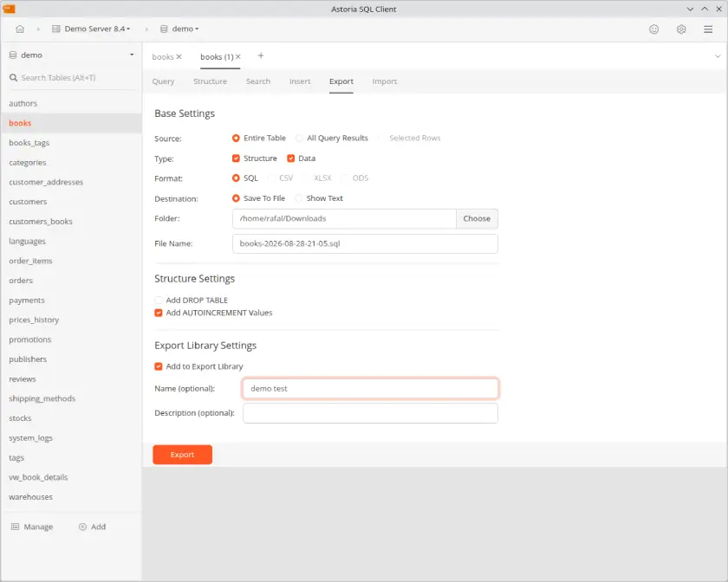Toggle Add to Export Library checkbox
Viewport: 728px width, 582px height.
[x=159, y=366]
